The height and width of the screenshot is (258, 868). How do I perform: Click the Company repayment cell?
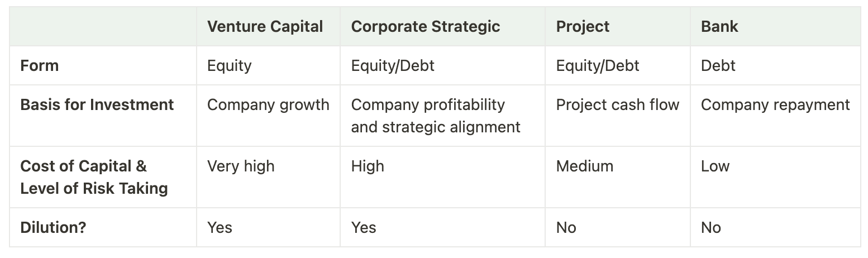(x=775, y=104)
